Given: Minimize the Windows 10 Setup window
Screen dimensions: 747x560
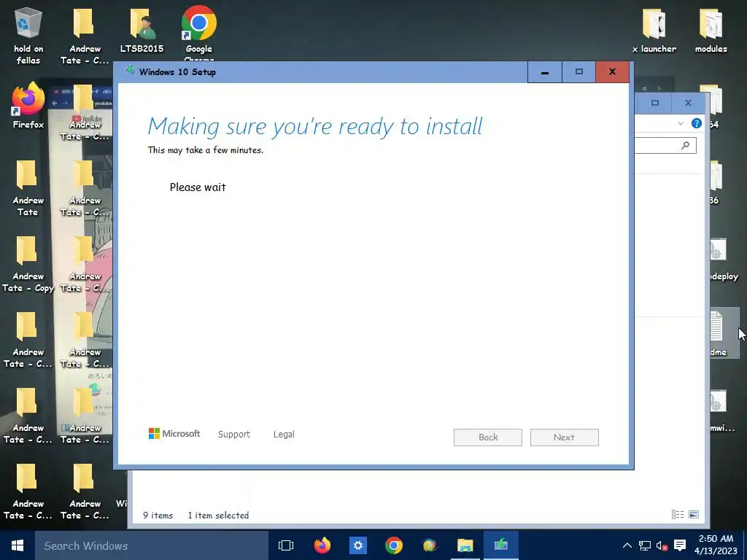Looking at the screenshot, I should (544, 72).
